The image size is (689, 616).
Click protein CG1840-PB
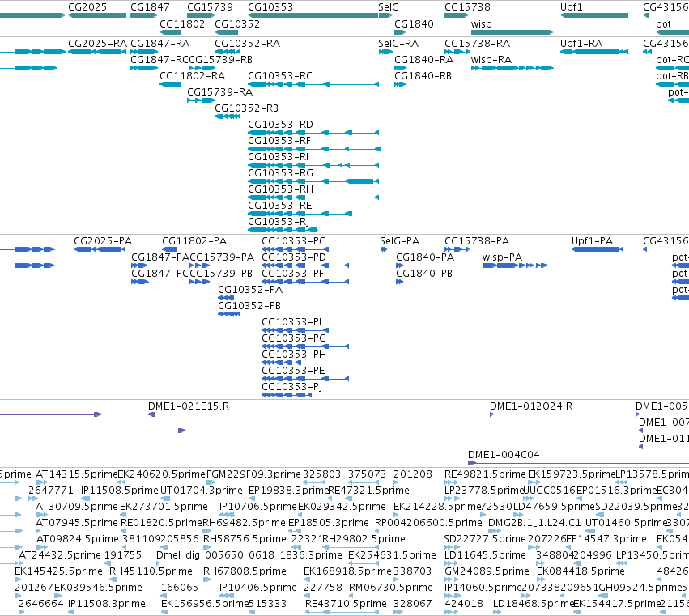(x=424, y=274)
